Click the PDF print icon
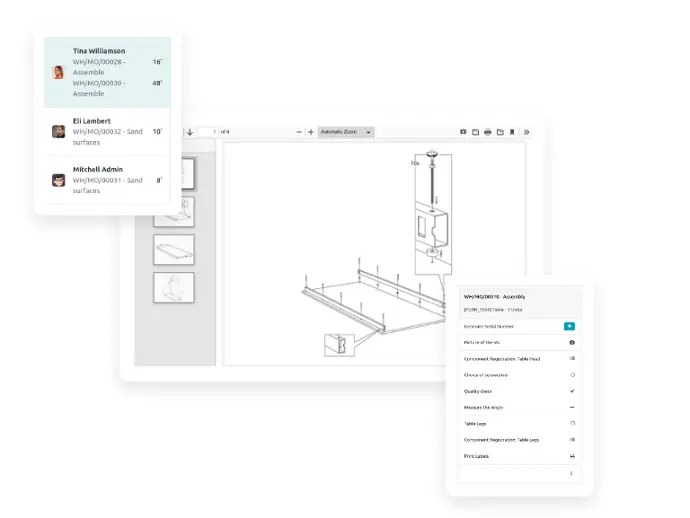690x518 pixels. pyautogui.click(x=487, y=132)
